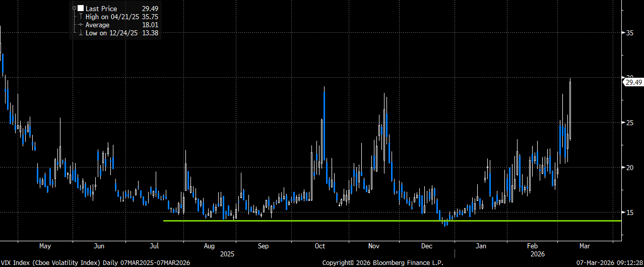Click the white Last Price color swatch

click(x=81, y=9)
